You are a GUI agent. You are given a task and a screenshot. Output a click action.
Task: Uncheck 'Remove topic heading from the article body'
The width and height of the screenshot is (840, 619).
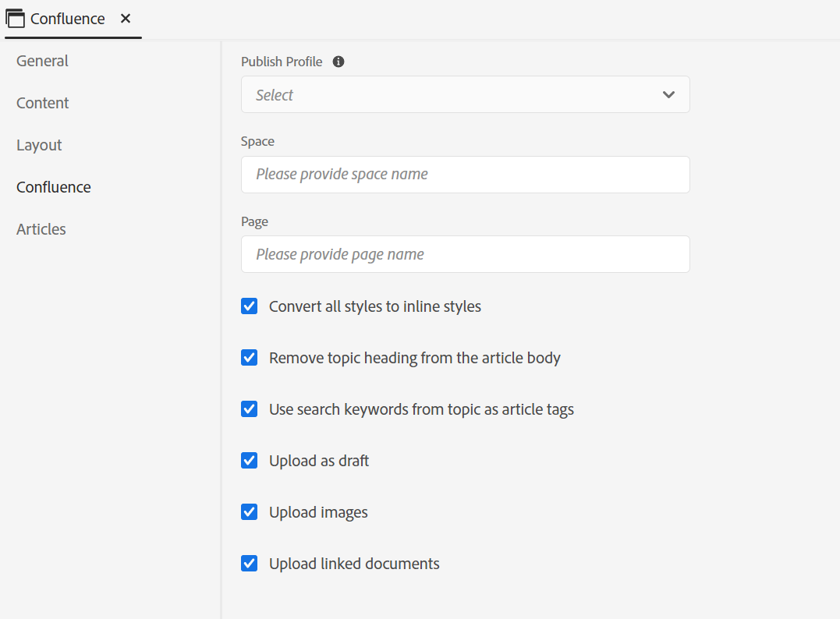pos(249,357)
